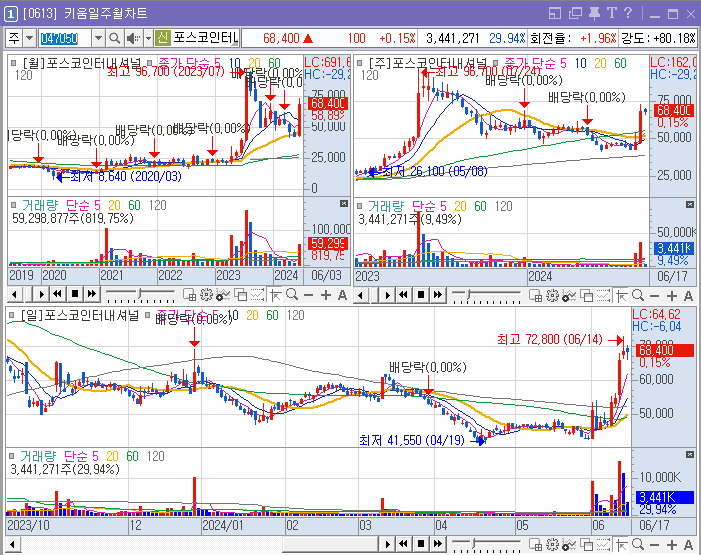The height and width of the screenshot is (555, 701).
Task: Open gear settings in daily chart toolbar
Action: (552, 544)
